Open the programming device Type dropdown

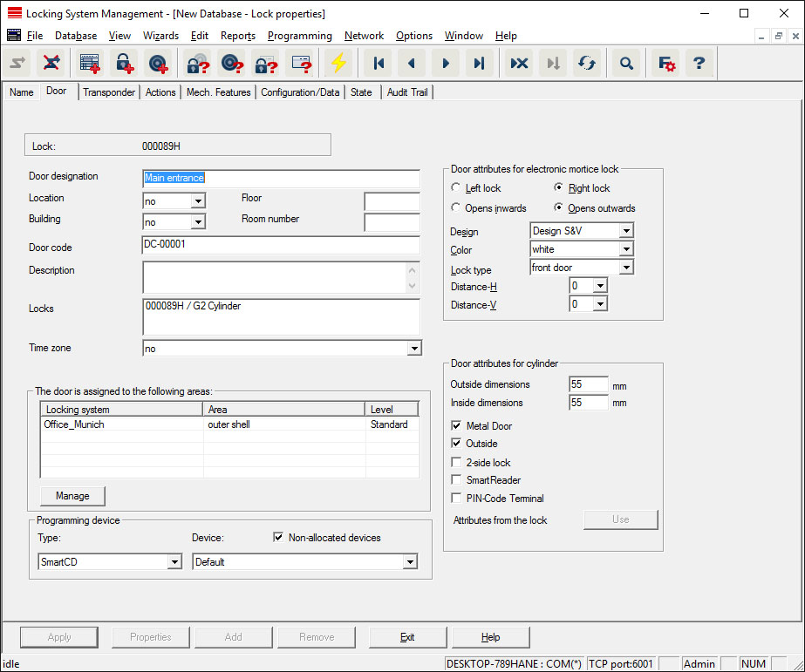point(174,562)
